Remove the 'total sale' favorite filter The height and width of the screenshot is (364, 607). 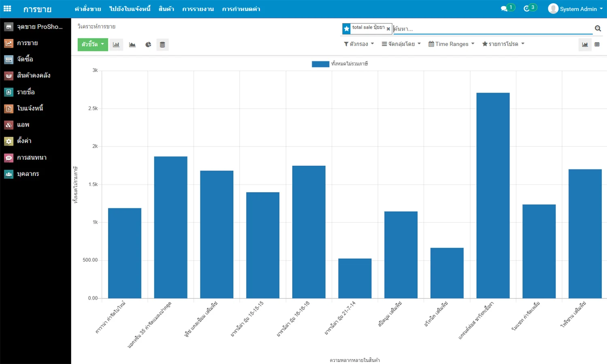388,29
